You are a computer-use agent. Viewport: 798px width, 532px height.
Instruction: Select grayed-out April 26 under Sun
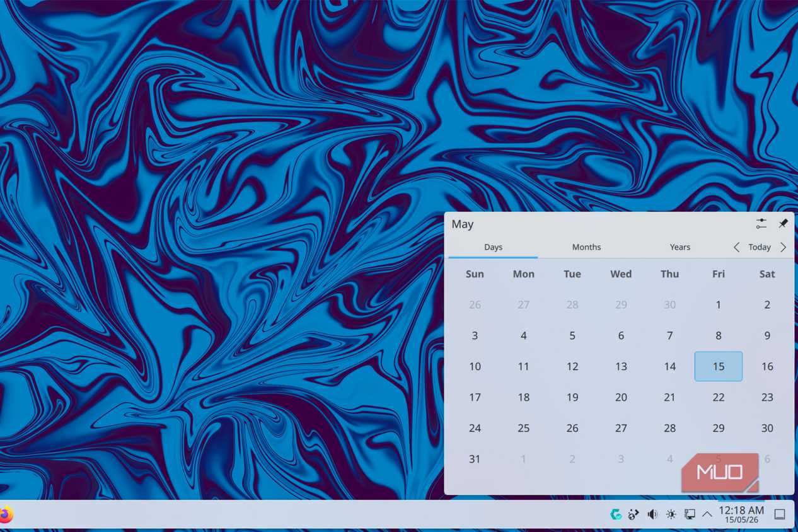click(x=475, y=304)
